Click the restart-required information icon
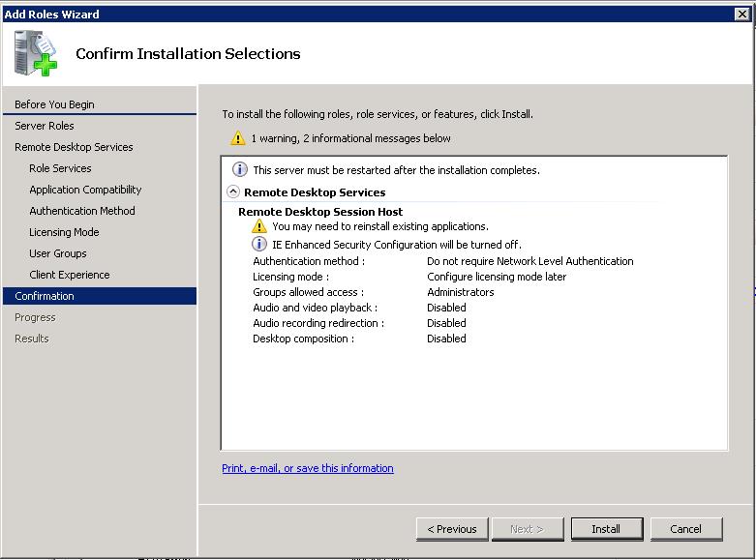This screenshot has height=560, width=756. click(240, 169)
